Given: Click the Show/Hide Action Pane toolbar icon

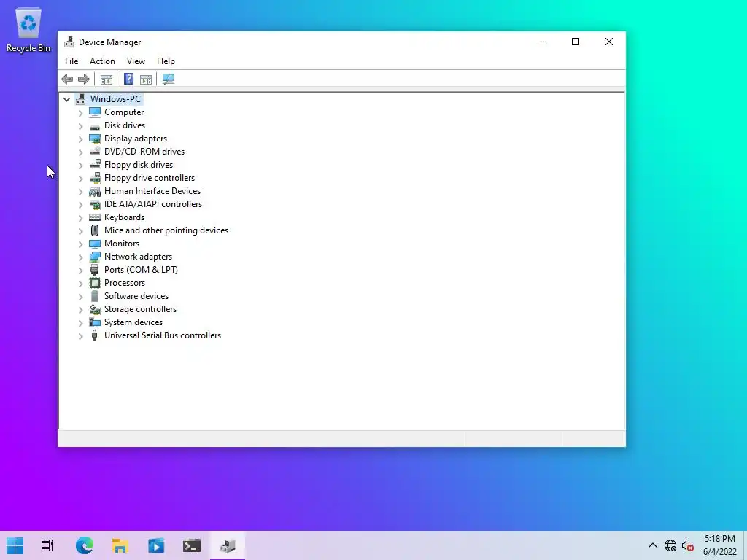Looking at the screenshot, I should [x=146, y=79].
